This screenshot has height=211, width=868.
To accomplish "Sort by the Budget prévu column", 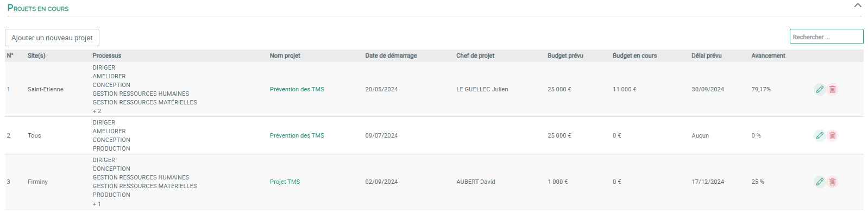I will (x=565, y=55).
